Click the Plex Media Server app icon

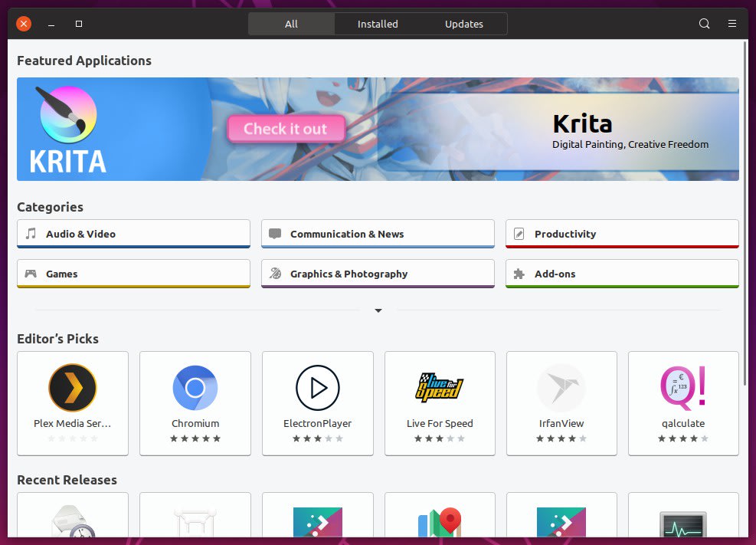pyautogui.click(x=73, y=388)
